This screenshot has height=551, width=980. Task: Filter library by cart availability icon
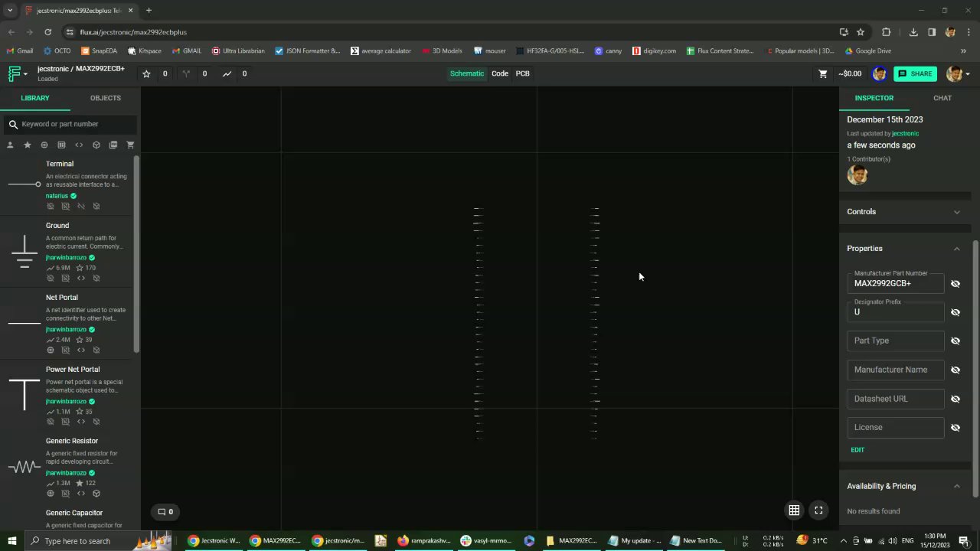[130, 145]
